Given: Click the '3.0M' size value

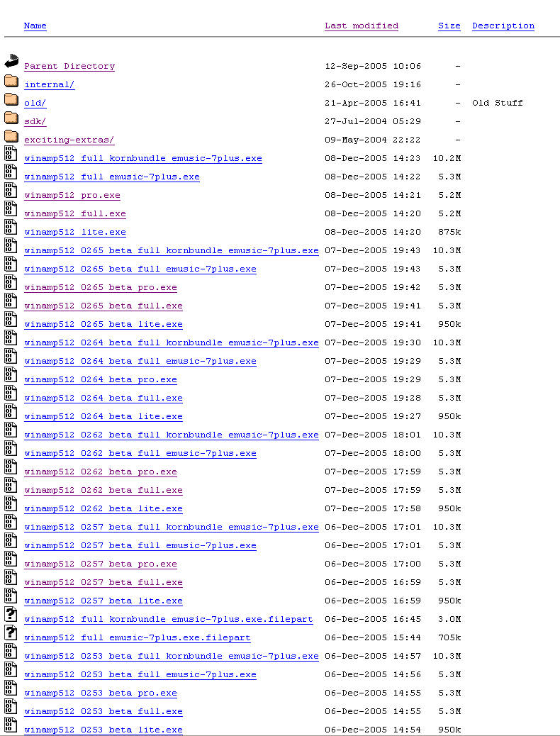Looking at the screenshot, I should [x=449, y=619].
